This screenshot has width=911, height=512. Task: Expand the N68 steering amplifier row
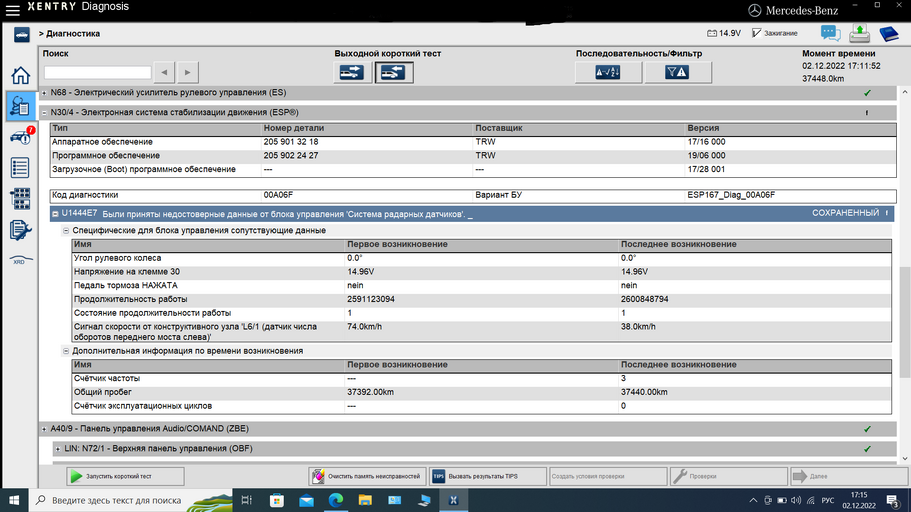[x=44, y=93]
